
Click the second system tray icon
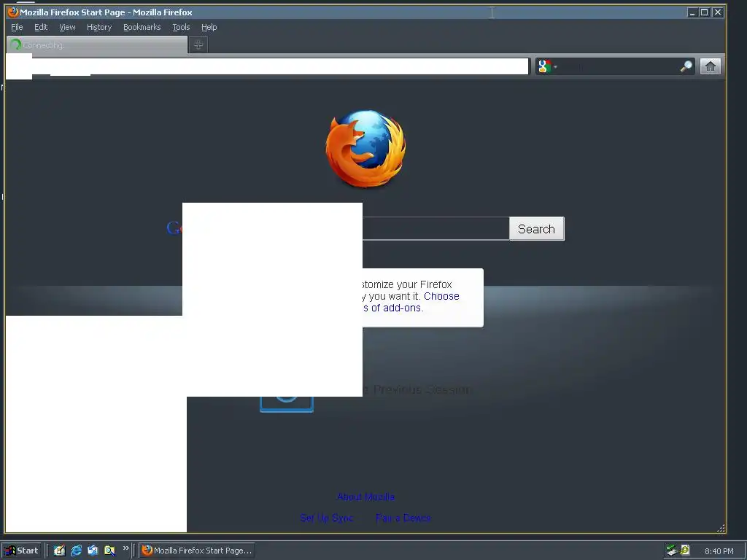[x=685, y=550]
